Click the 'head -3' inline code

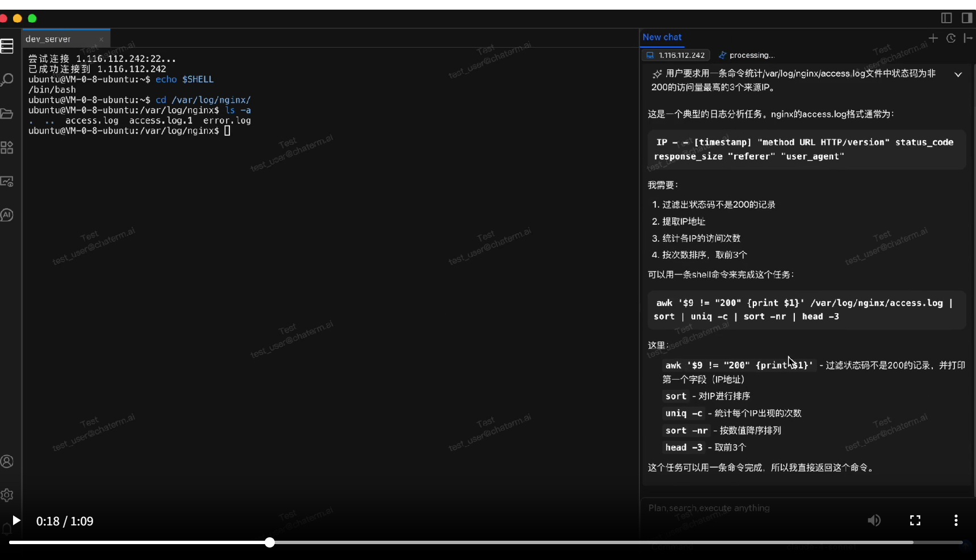click(x=684, y=448)
